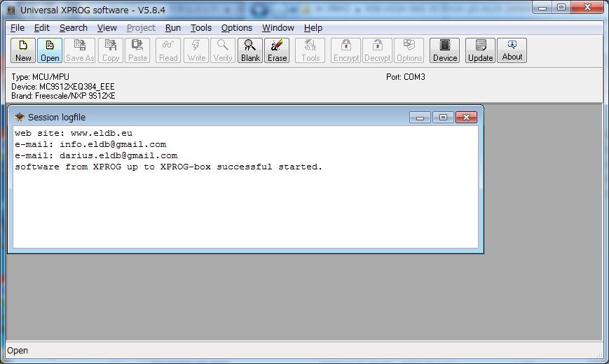Open the Window menu
Viewport: 609px width, 364px height.
[x=278, y=28]
